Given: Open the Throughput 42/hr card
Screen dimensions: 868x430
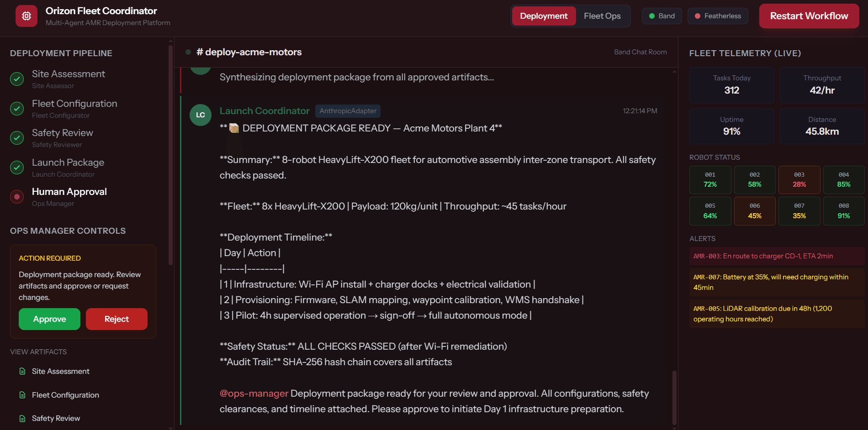Looking at the screenshot, I should 822,85.
